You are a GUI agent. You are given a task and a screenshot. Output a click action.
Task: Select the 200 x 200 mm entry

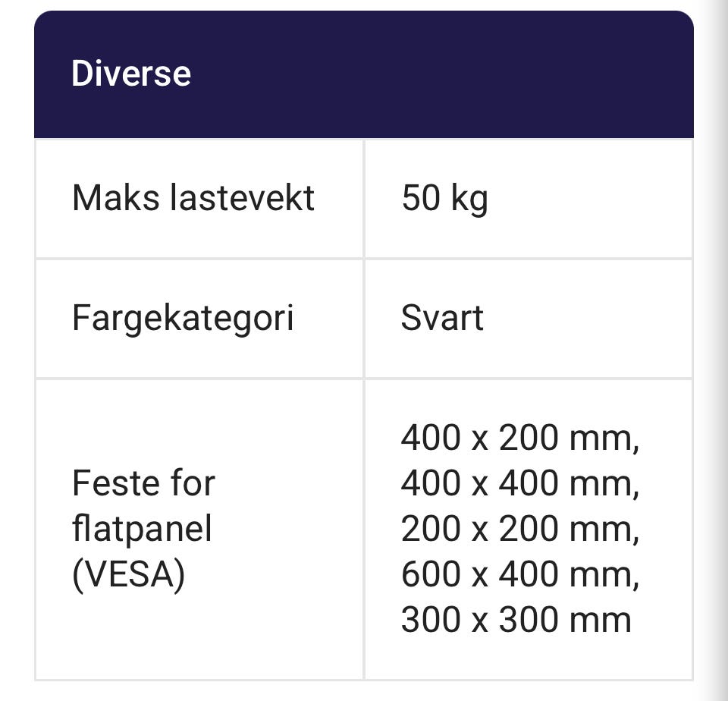520,529
